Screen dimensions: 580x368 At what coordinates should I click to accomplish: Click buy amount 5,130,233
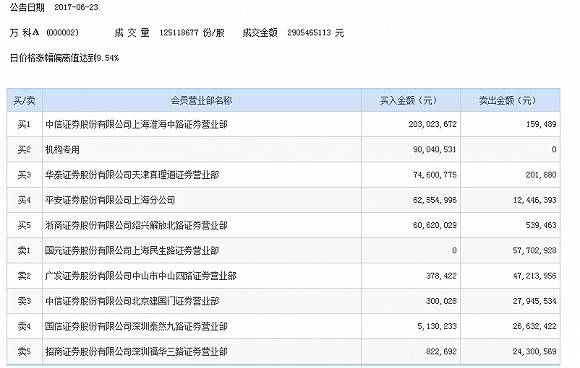(437, 326)
